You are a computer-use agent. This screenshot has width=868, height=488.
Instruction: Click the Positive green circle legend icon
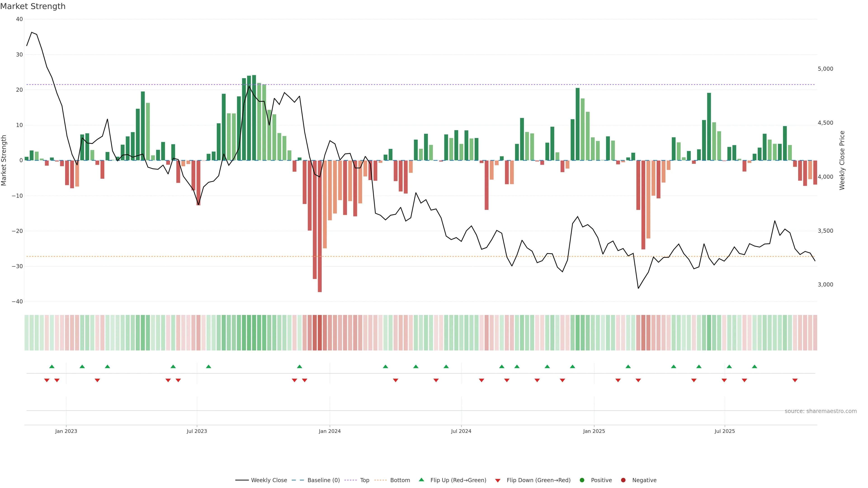coord(582,480)
